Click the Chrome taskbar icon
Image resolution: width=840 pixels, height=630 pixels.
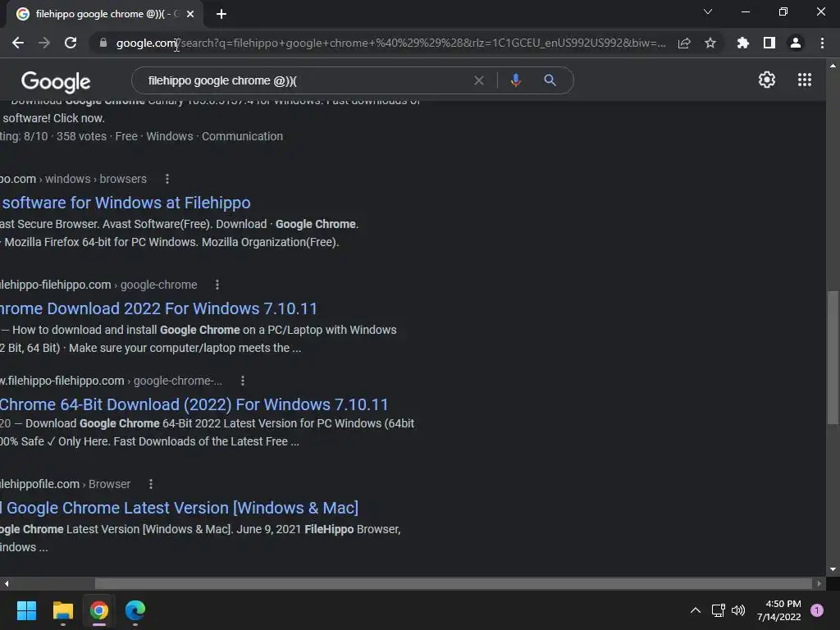pyautogui.click(x=99, y=610)
